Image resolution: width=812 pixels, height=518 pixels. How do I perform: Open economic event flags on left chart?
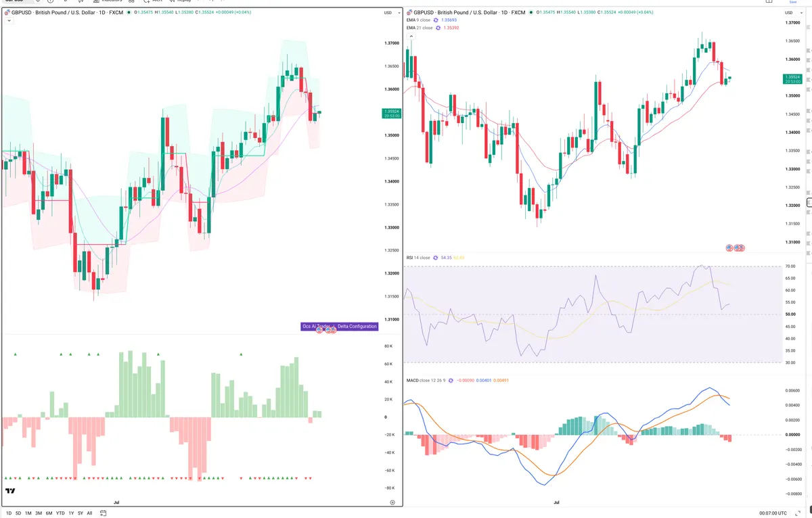(x=325, y=330)
